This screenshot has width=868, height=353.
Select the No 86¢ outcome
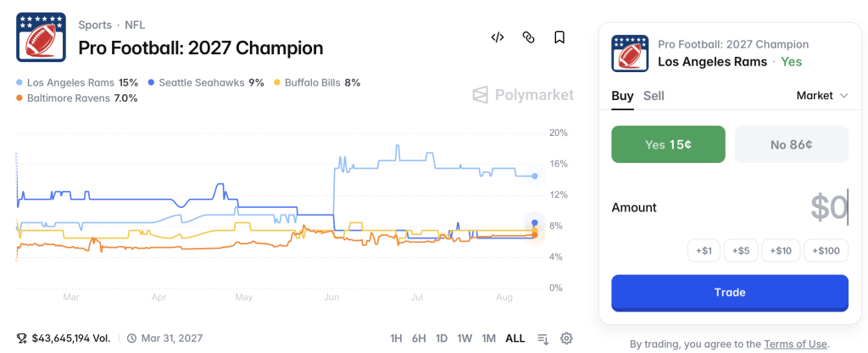pyautogui.click(x=791, y=144)
